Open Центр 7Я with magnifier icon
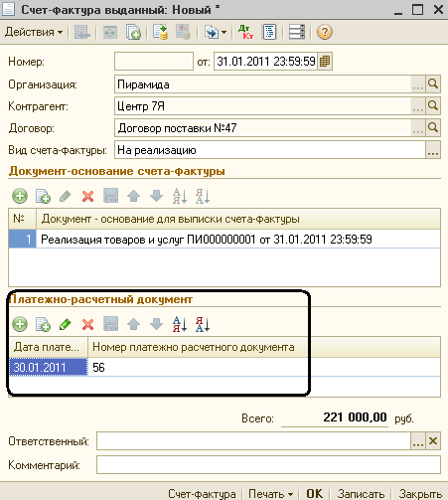This screenshot has width=448, height=500. tap(433, 106)
